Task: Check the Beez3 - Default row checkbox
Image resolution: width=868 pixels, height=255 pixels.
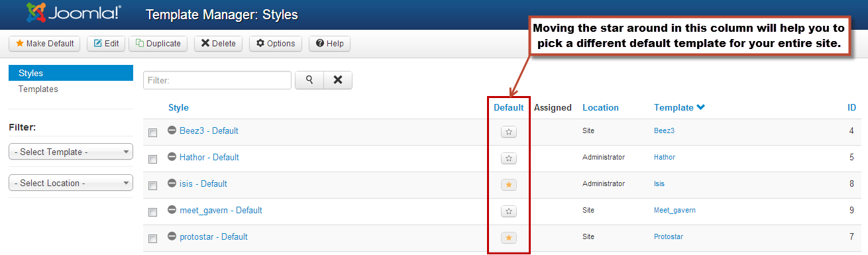Action: [x=152, y=132]
